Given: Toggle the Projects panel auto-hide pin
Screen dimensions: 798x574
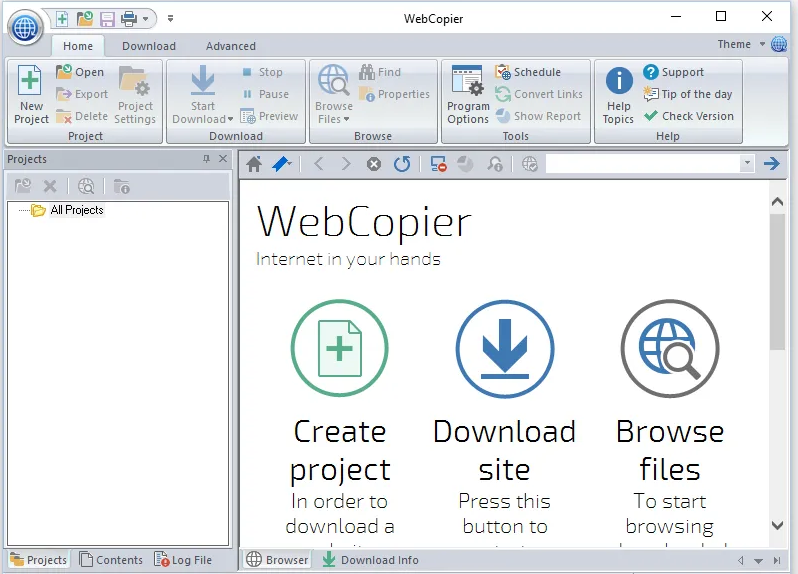Looking at the screenshot, I should (x=206, y=159).
